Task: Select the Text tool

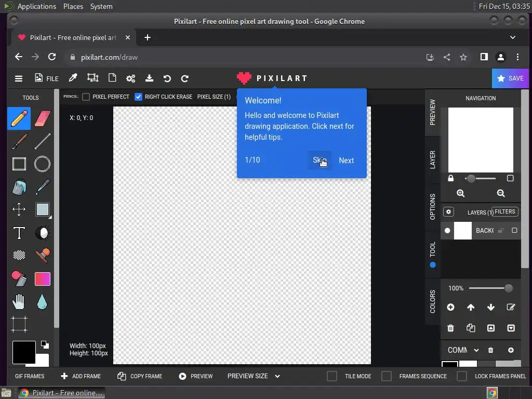Action: pyautogui.click(x=19, y=233)
